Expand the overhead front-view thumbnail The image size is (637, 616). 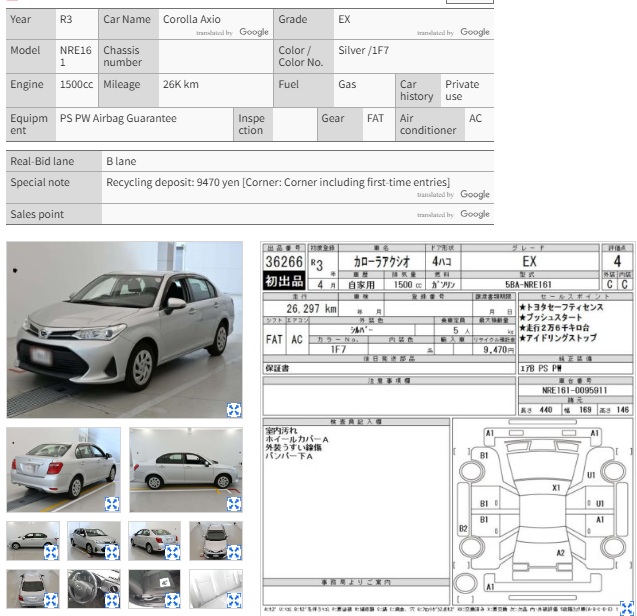pos(234,553)
